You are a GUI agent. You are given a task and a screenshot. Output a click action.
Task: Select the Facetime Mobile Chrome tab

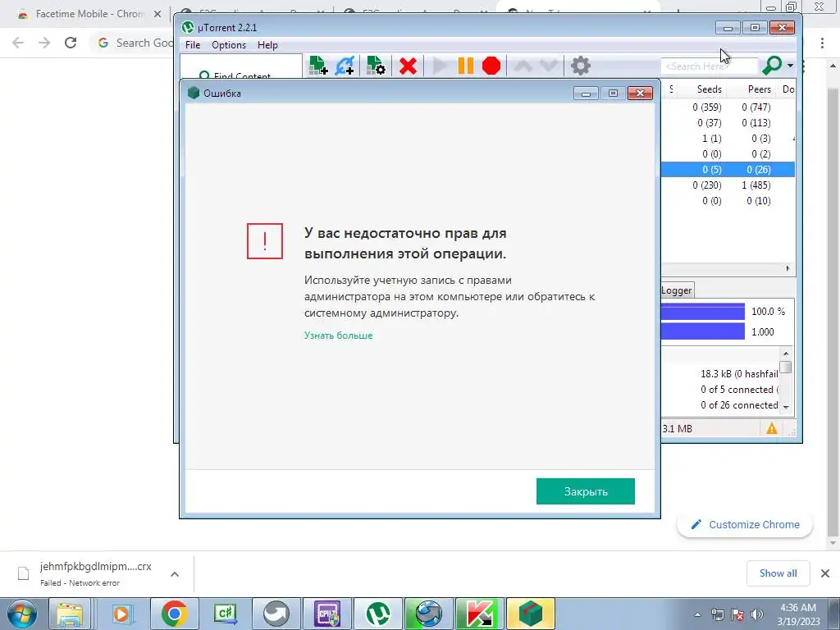[89, 14]
